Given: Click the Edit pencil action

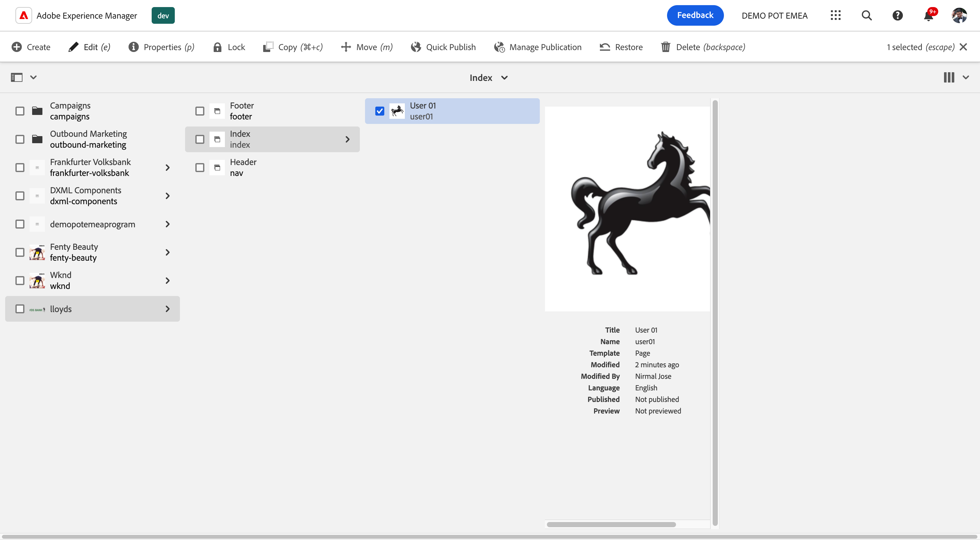Looking at the screenshot, I should (89, 47).
